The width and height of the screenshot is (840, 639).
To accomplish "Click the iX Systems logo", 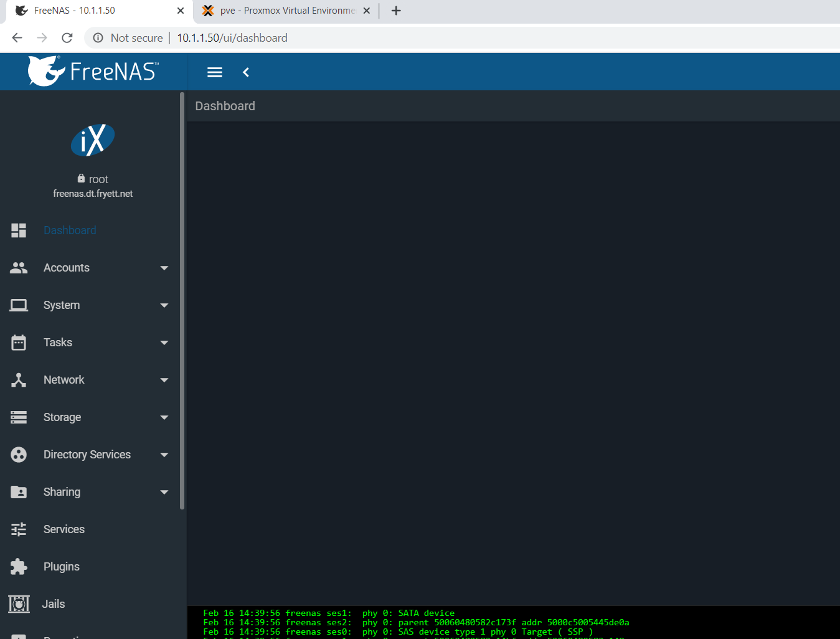I will (x=93, y=140).
